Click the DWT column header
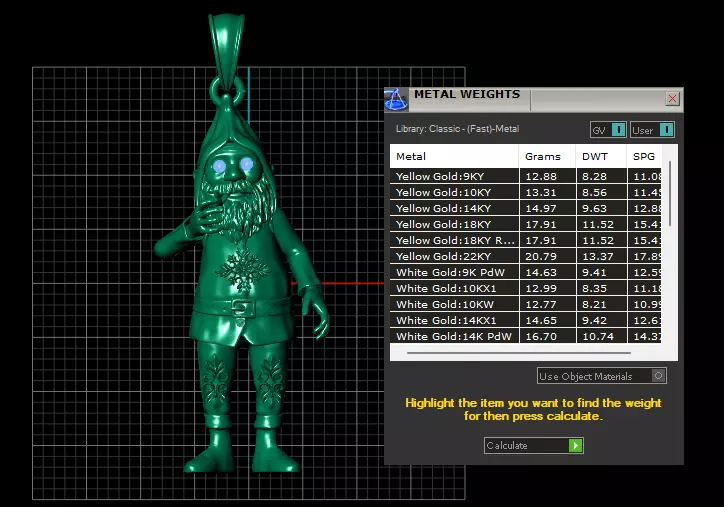The image size is (724, 507). pos(601,157)
